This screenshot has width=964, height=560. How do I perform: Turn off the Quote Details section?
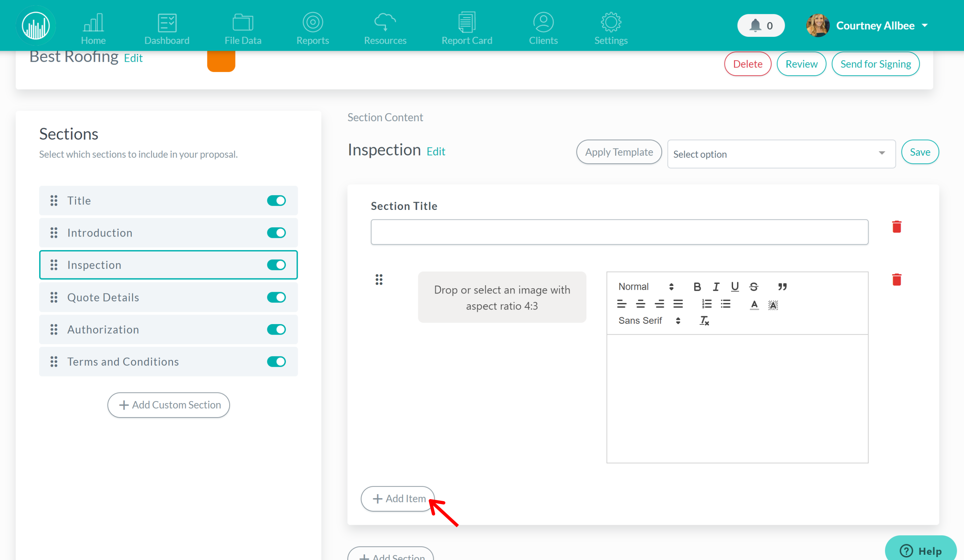point(276,297)
